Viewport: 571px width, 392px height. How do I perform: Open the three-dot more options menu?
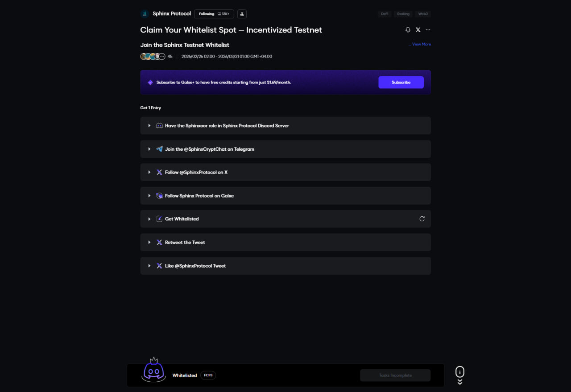point(428,30)
